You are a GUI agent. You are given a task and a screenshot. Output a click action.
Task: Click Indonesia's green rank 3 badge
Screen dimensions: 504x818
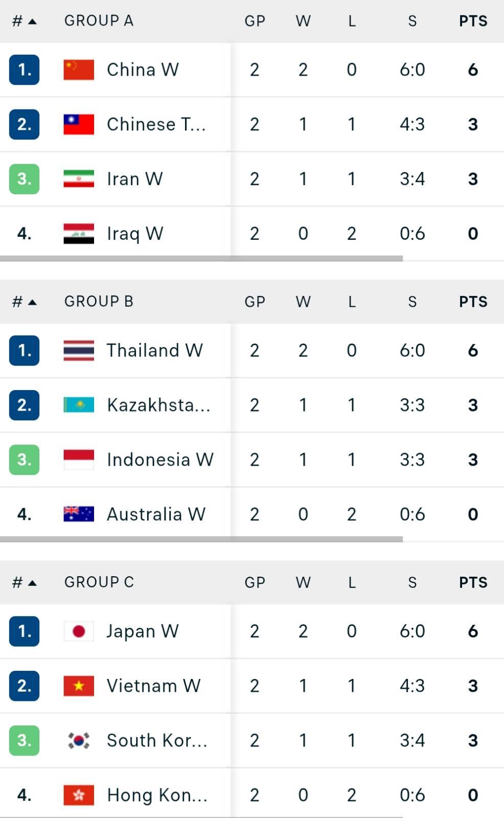click(24, 460)
